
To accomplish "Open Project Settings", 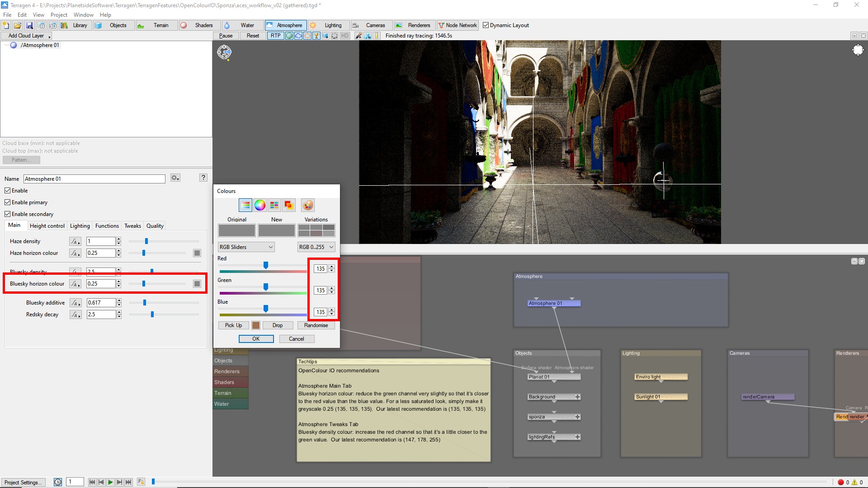I will pos(23,483).
